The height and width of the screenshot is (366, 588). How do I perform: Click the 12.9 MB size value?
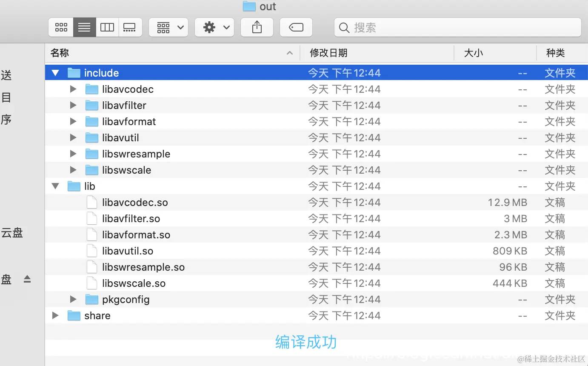(x=508, y=202)
